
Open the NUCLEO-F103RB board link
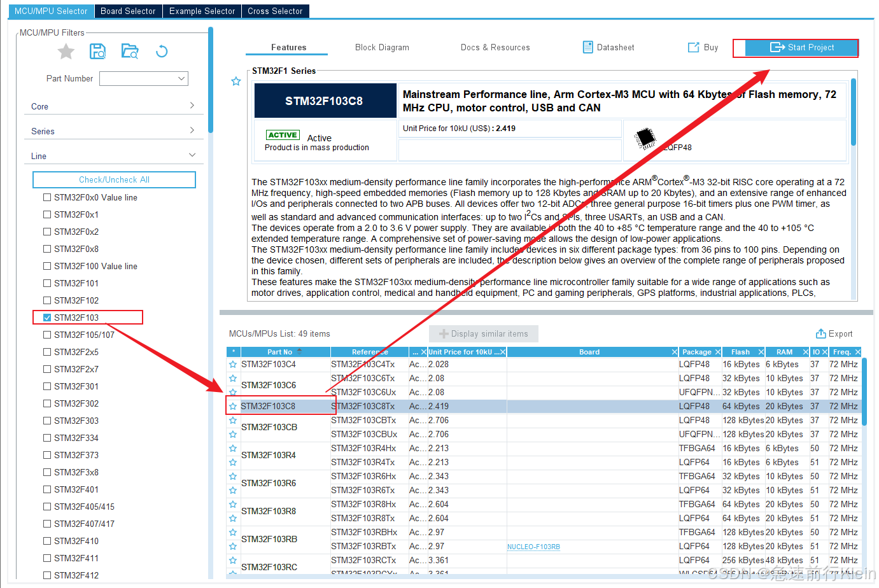tap(533, 547)
